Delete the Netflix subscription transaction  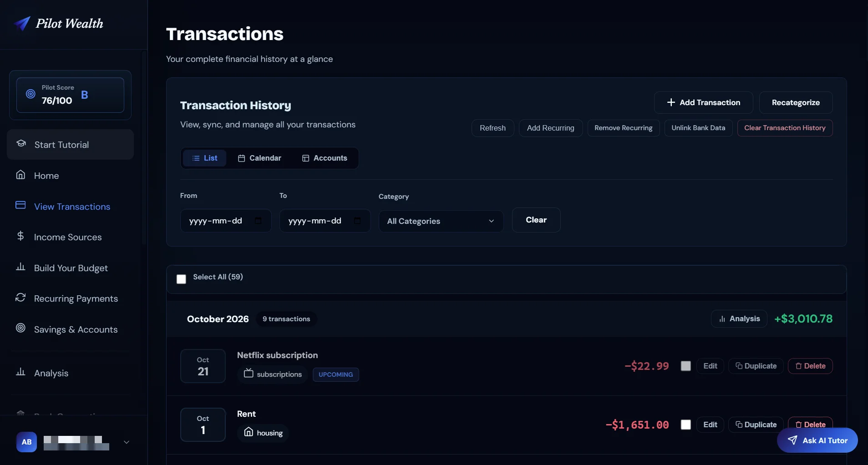(810, 366)
